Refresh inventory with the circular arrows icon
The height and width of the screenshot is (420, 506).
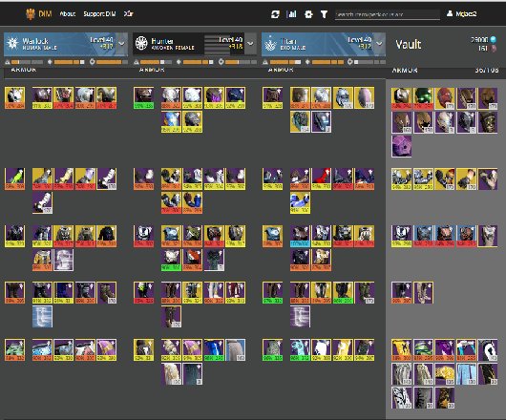[275, 14]
